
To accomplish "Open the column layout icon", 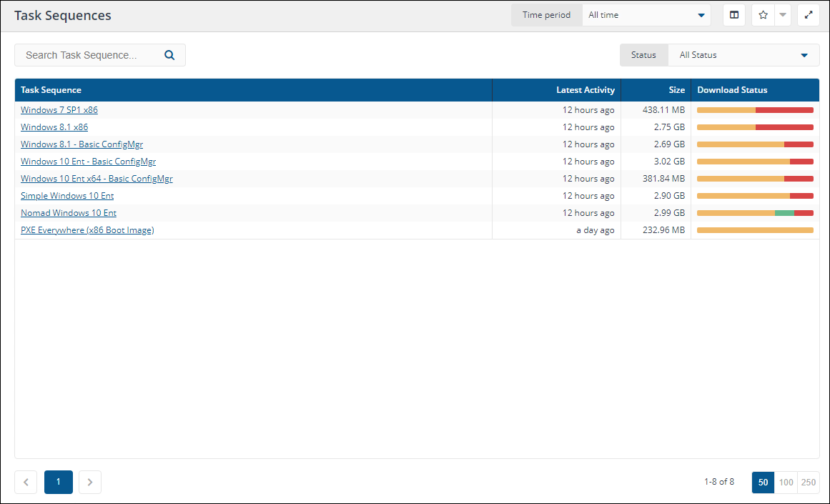I will [734, 15].
